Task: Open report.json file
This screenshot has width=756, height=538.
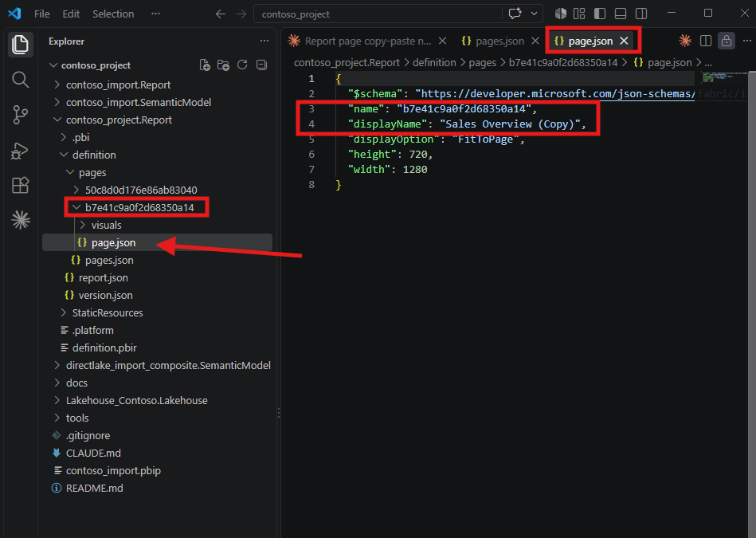Action: point(104,278)
